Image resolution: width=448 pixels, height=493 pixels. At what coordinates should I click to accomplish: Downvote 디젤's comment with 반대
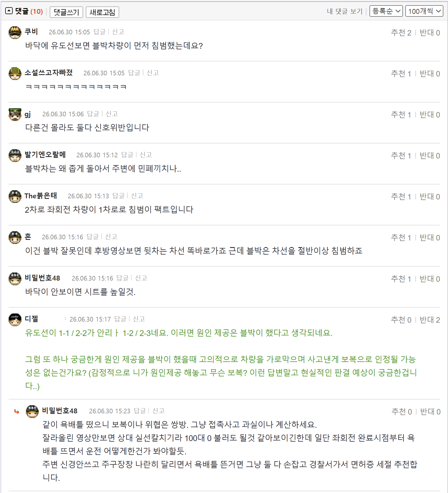[430, 320]
